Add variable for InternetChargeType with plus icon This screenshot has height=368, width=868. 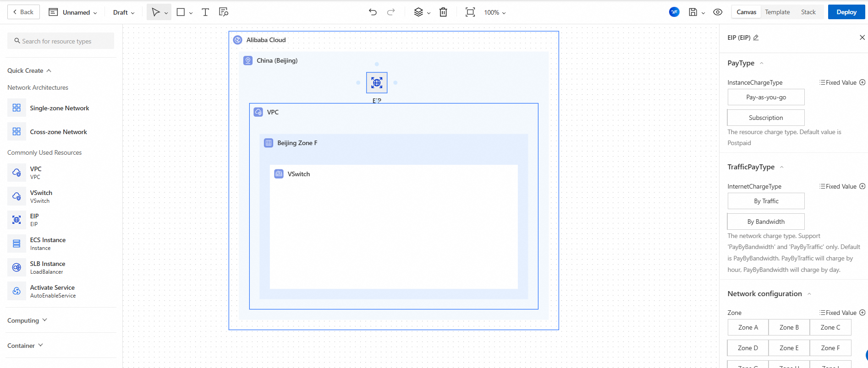(x=862, y=186)
